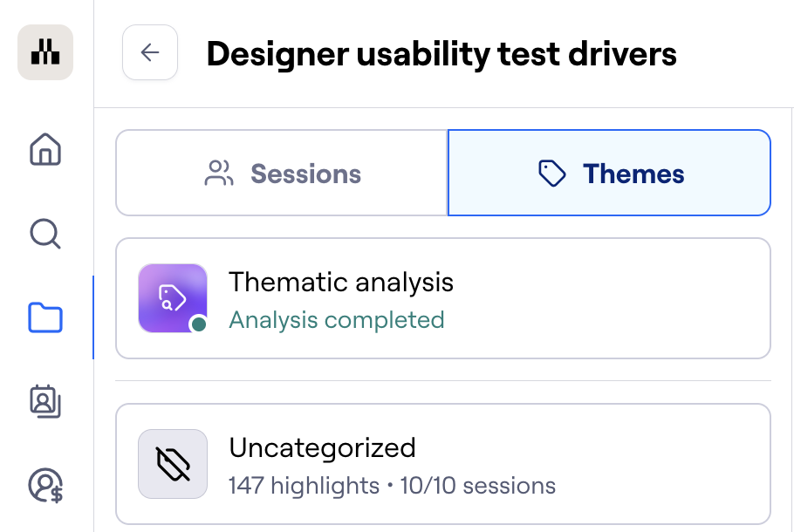Open the Thematic analysis card title
Image resolution: width=794 pixels, height=532 pixels.
point(341,283)
